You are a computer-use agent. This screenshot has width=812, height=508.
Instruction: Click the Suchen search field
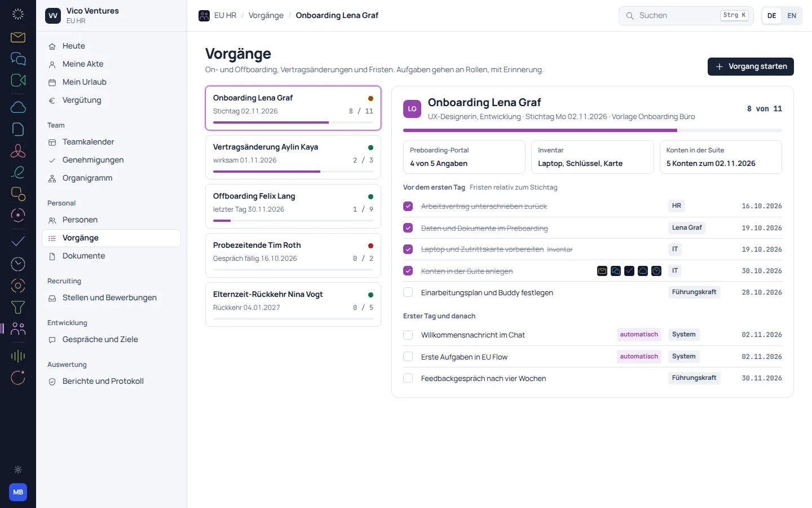686,16
